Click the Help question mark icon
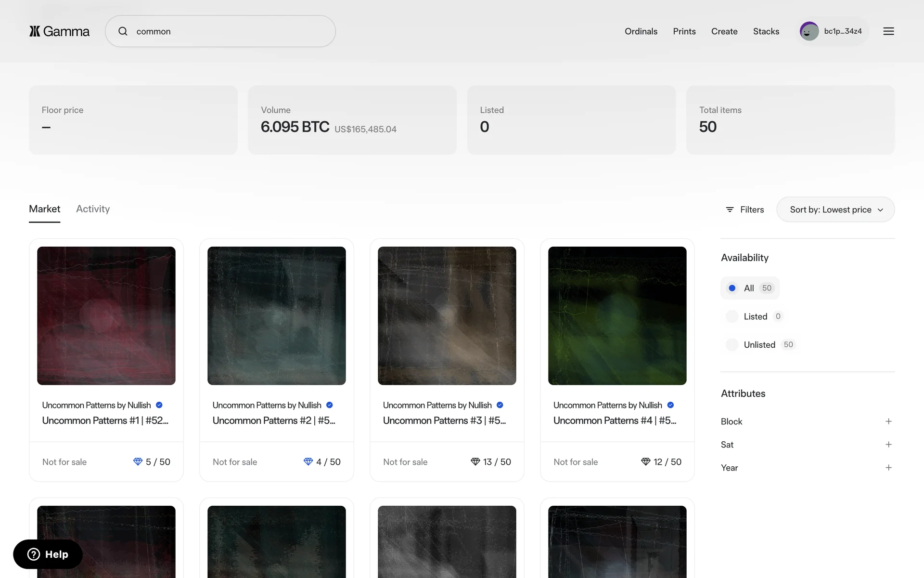924x578 pixels. [34, 554]
